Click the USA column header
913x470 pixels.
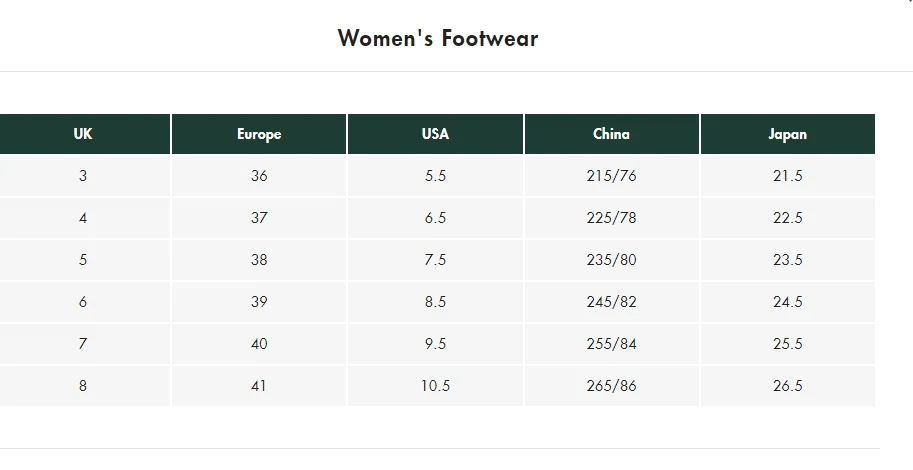(435, 134)
